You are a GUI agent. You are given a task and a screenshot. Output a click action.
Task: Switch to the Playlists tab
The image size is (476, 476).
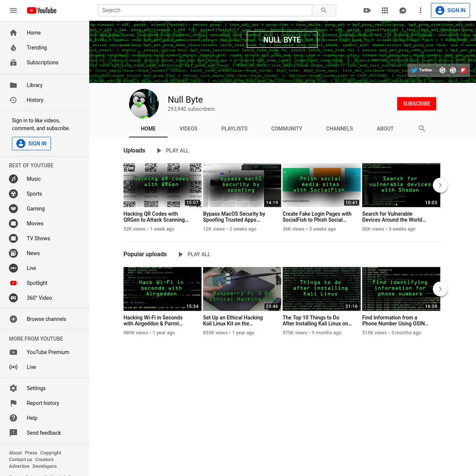(x=234, y=129)
